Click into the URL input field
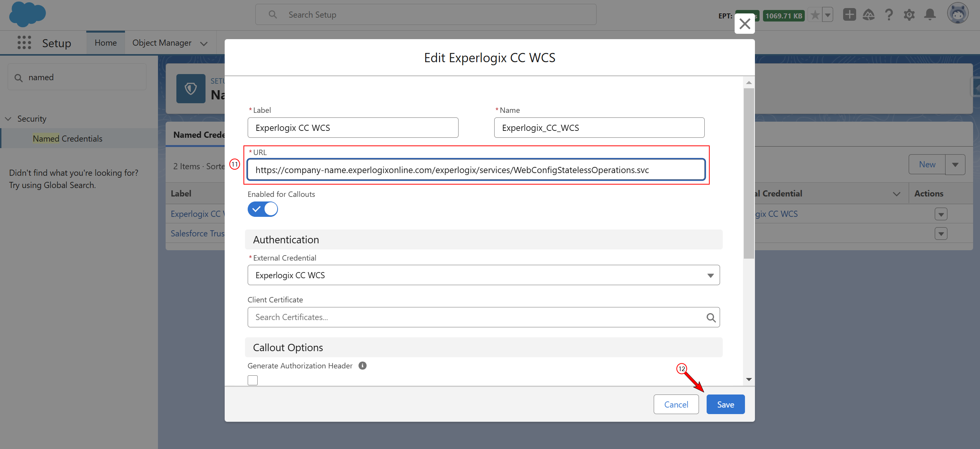Viewport: 980px width, 449px height. pyautogui.click(x=476, y=170)
